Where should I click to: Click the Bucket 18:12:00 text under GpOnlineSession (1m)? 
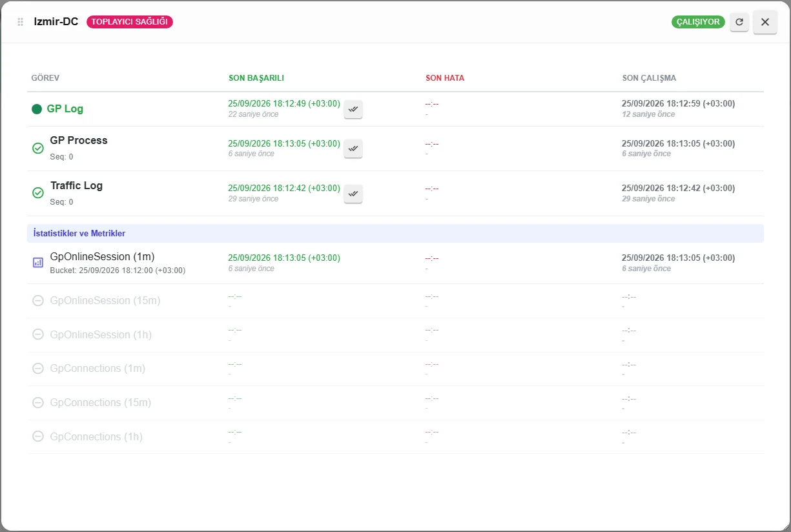[x=118, y=271]
